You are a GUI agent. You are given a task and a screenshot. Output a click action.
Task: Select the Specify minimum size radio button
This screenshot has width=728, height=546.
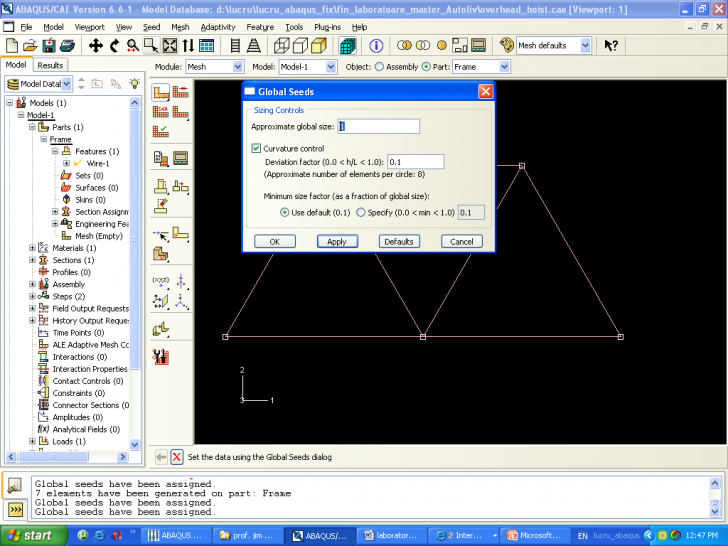pos(360,212)
